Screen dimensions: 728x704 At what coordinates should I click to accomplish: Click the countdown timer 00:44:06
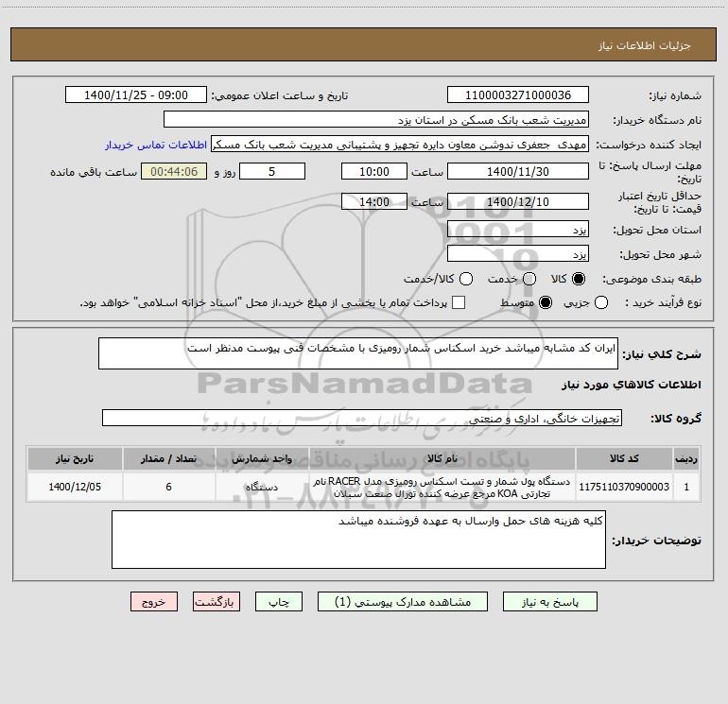point(174,171)
